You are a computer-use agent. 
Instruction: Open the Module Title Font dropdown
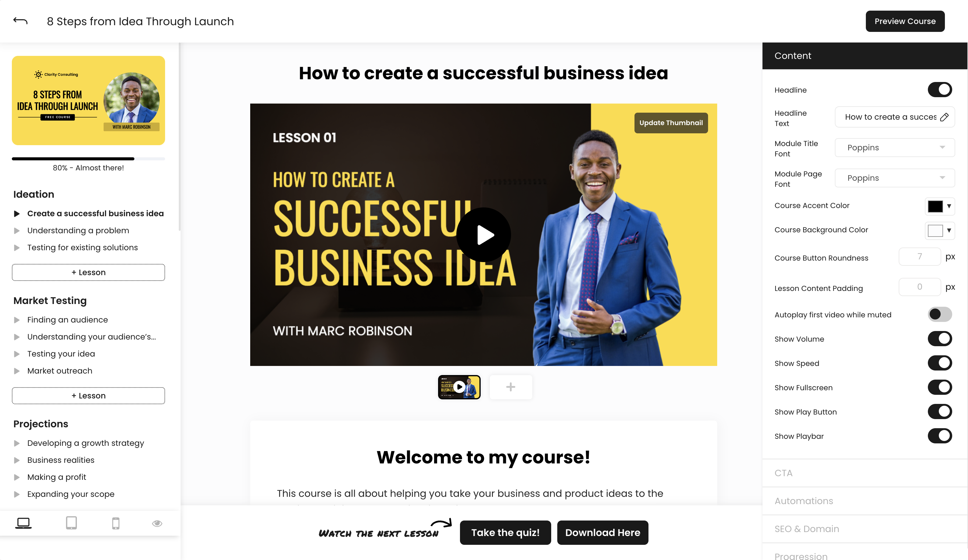pos(895,148)
